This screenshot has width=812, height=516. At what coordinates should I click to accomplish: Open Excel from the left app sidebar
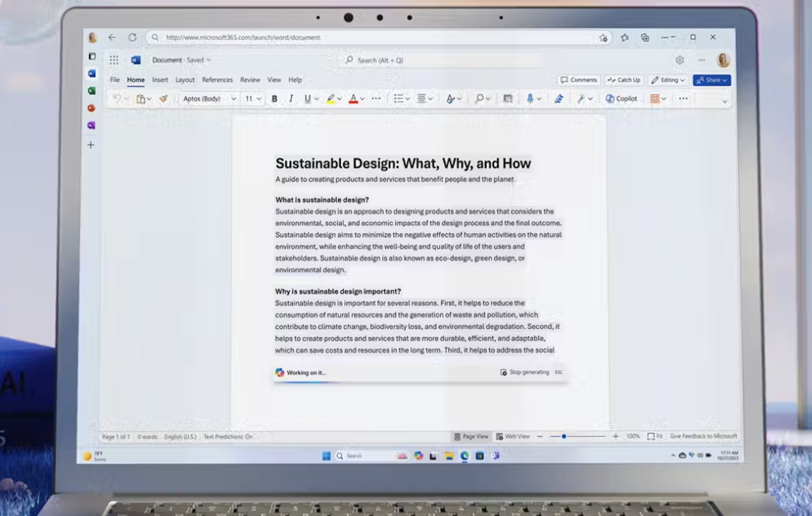92,91
